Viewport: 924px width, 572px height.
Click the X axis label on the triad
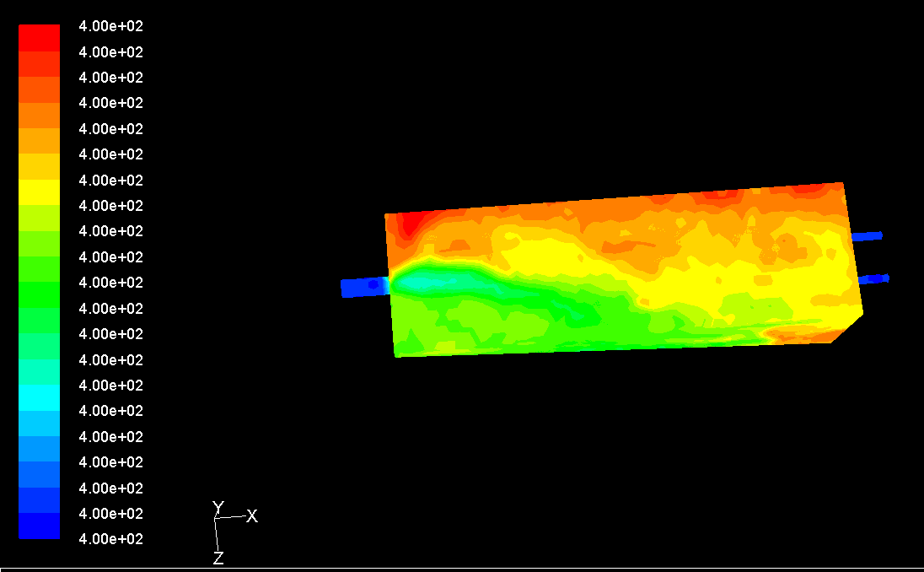(251, 516)
